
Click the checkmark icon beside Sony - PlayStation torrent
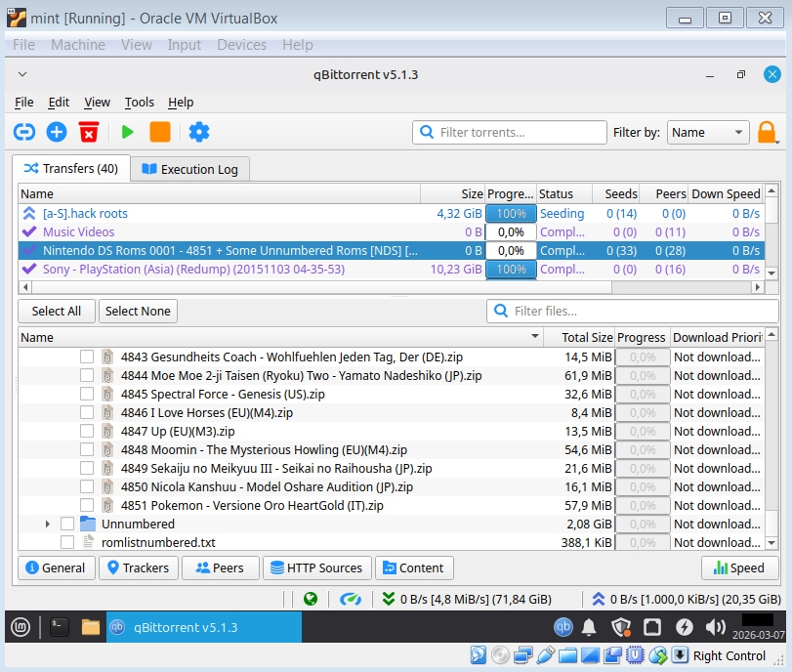(29, 269)
